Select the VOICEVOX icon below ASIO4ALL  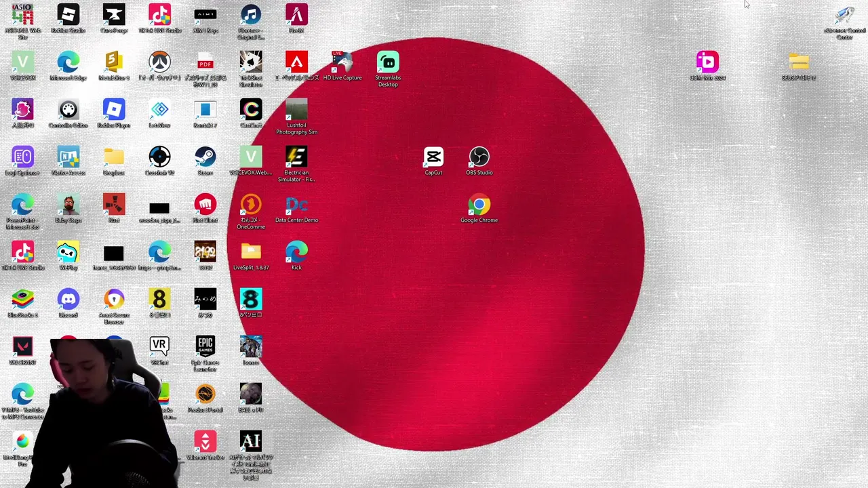click(x=22, y=66)
